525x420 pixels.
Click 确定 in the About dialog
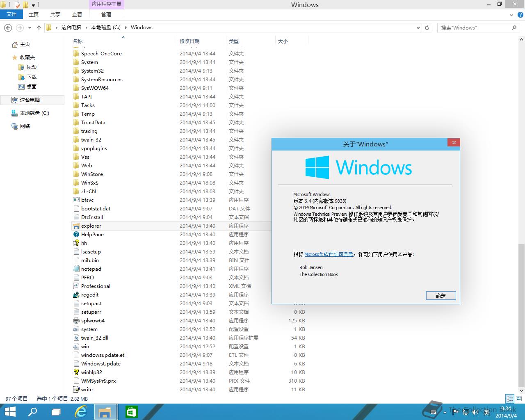coord(441,296)
